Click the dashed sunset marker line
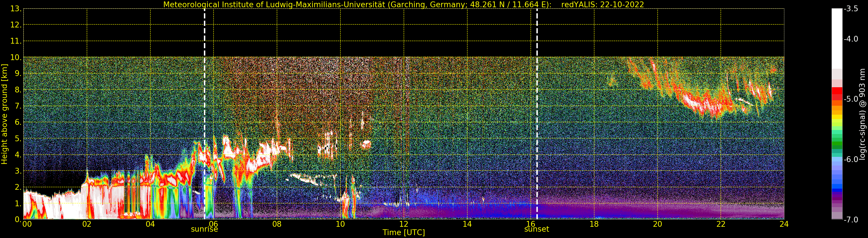This screenshot has height=238, width=868. (x=537, y=114)
